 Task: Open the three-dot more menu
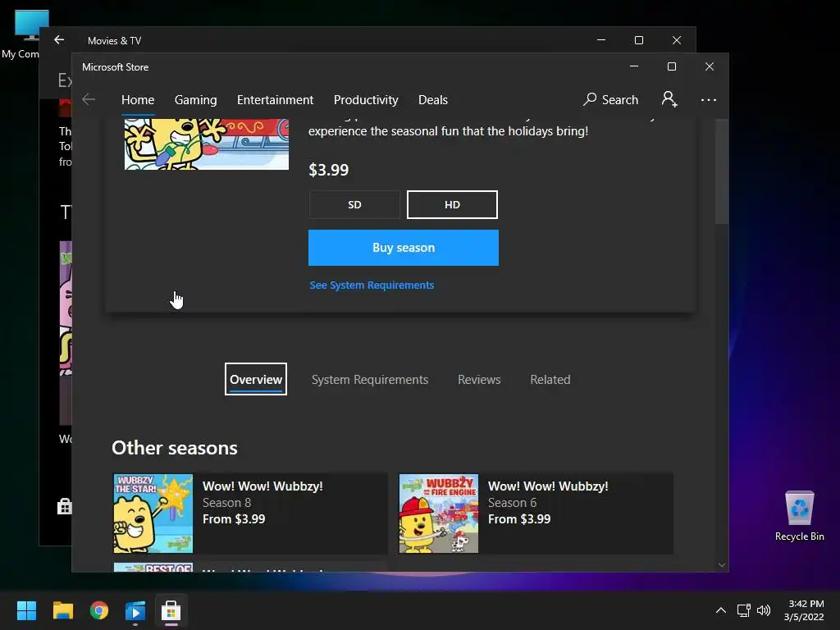[x=708, y=99]
